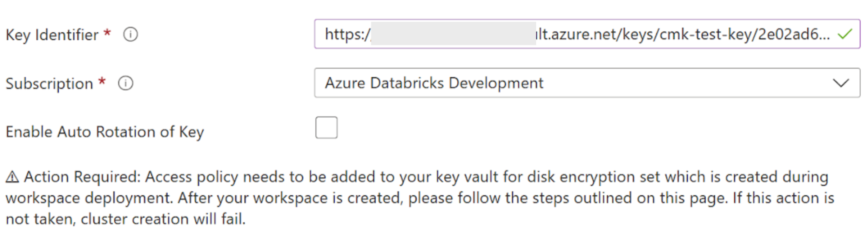
Task: Enable Auto Rotation of Key checkbox
Action: (326, 128)
